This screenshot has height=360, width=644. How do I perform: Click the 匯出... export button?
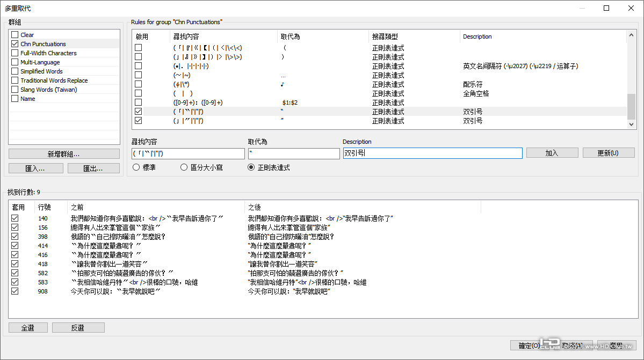(93, 168)
